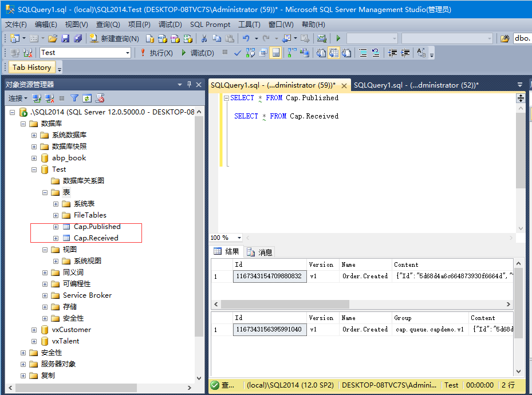Click the New Query (新建查询) button

[115, 39]
